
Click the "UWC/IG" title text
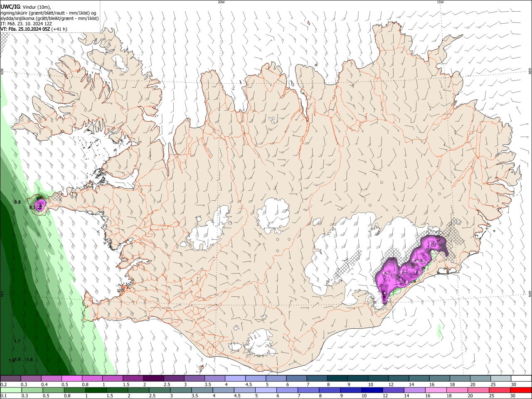(x=10, y=7)
